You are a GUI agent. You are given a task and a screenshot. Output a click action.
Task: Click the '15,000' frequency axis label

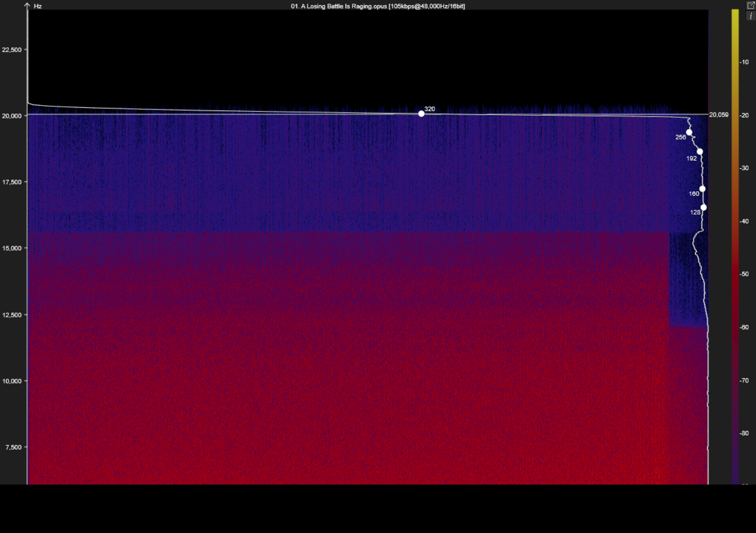[x=12, y=248]
